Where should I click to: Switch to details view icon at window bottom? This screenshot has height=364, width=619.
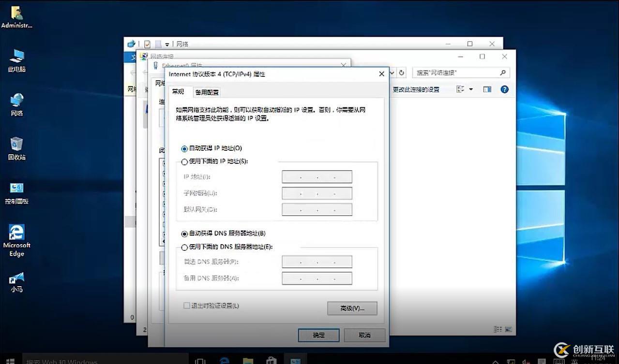pos(498,329)
